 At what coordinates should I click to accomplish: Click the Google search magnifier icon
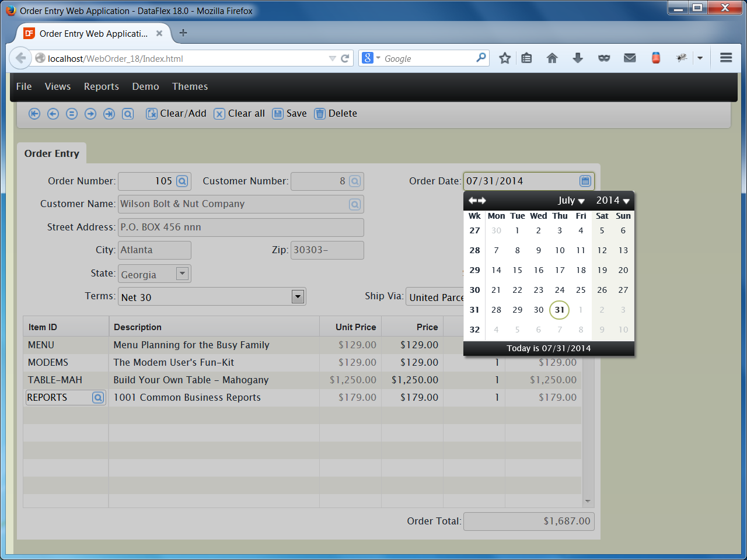tap(481, 58)
